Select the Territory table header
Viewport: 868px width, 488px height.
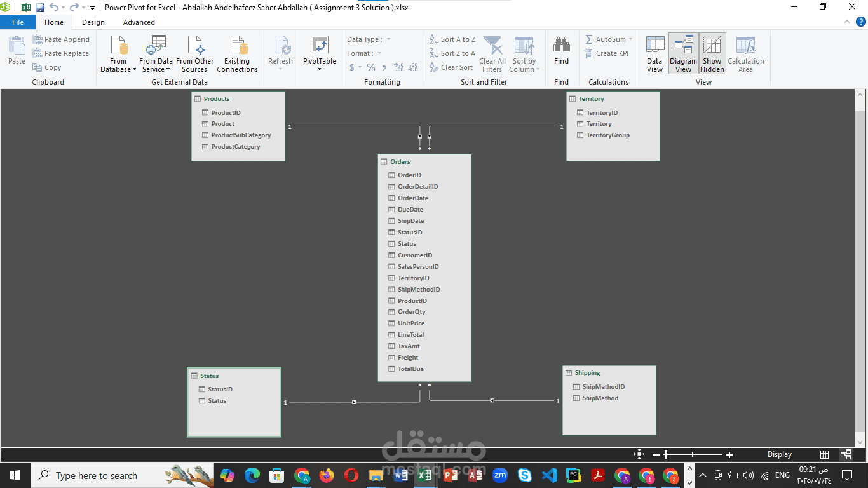tap(613, 98)
